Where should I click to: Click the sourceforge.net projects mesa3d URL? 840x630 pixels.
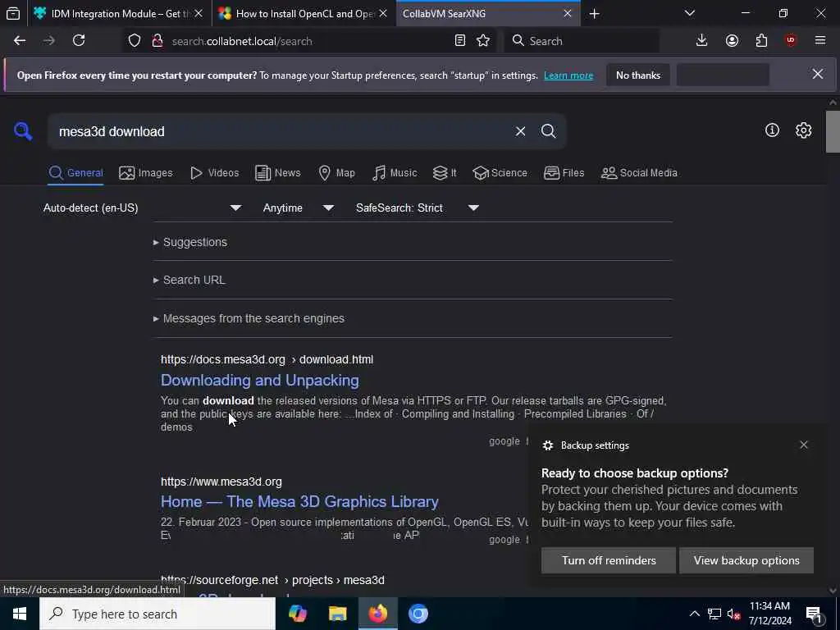pos(272,580)
